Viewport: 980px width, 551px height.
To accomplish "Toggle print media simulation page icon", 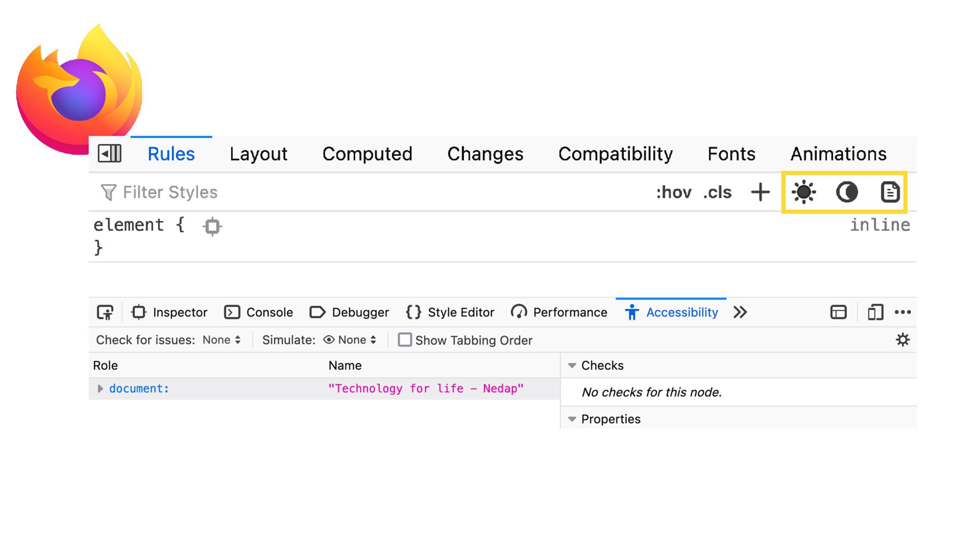I will [890, 192].
